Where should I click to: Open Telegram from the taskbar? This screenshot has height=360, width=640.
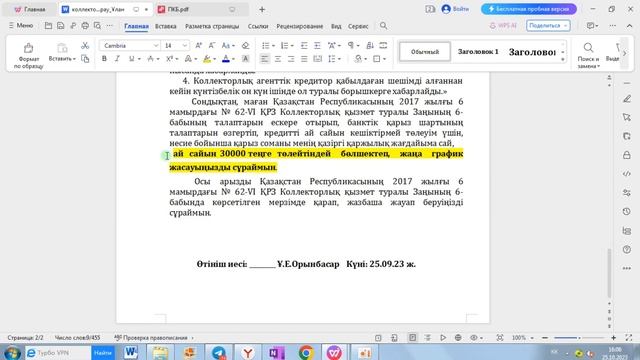[x=219, y=352]
